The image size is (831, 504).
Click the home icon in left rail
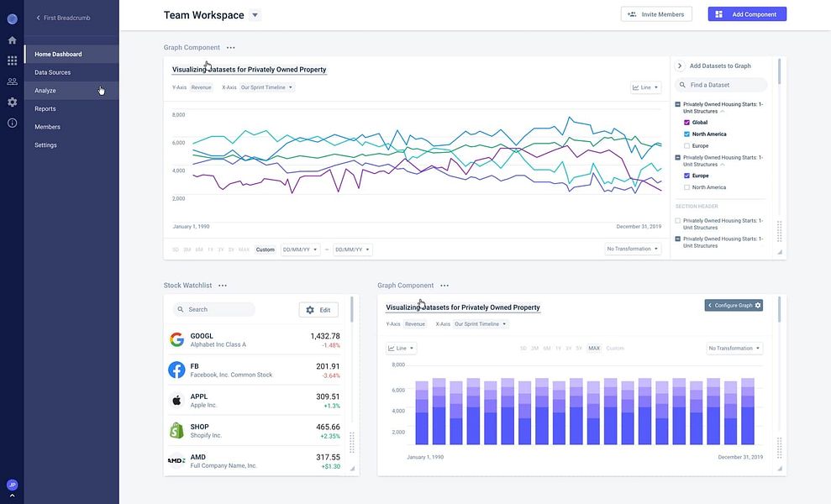(13, 40)
